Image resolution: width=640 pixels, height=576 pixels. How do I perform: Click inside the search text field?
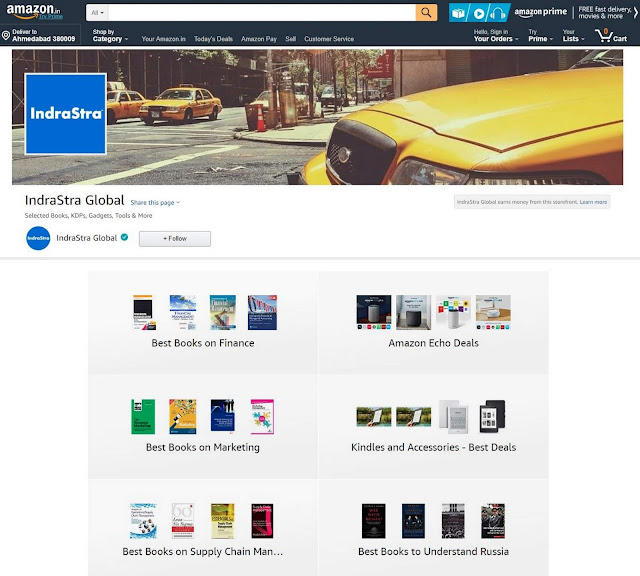click(x=262, y=13)
